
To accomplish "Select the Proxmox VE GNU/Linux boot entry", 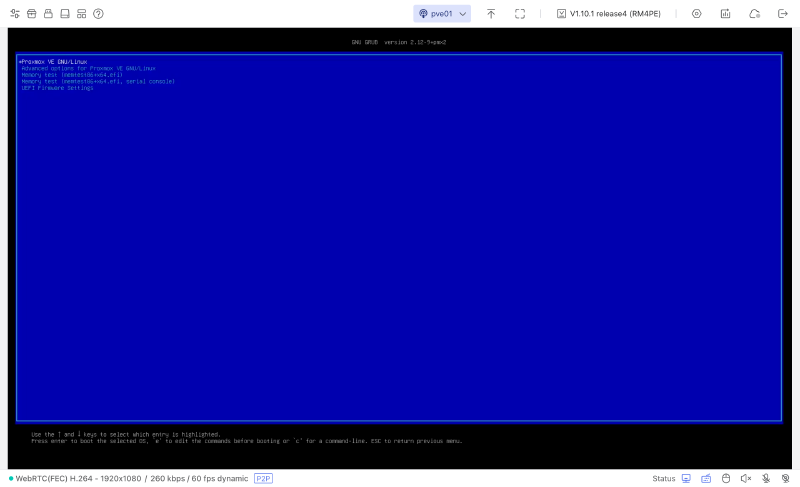I will click(53, 62).
